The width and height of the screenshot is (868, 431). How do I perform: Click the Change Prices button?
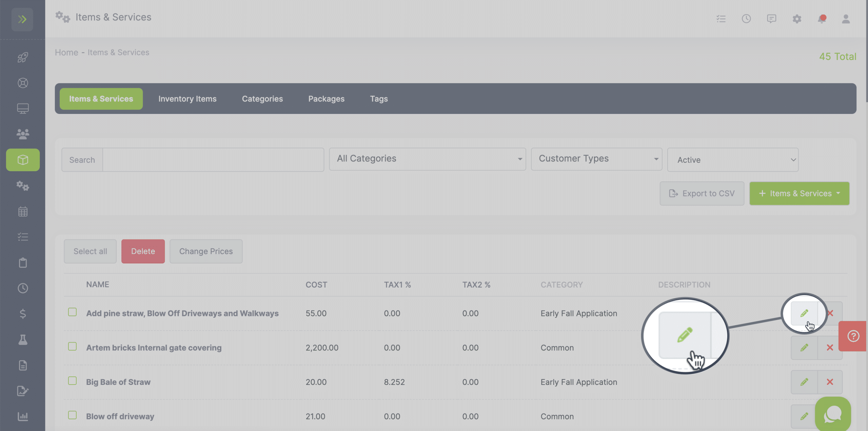[x=206, y=251]
